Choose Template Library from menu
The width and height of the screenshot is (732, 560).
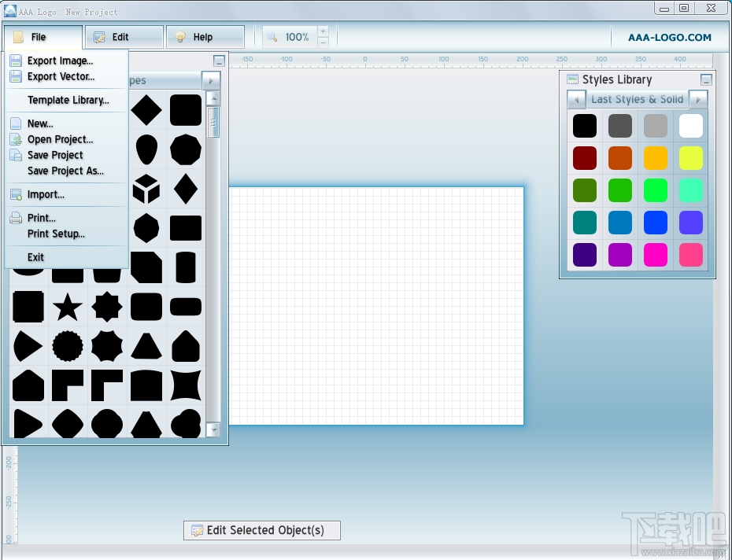point(66,100)
